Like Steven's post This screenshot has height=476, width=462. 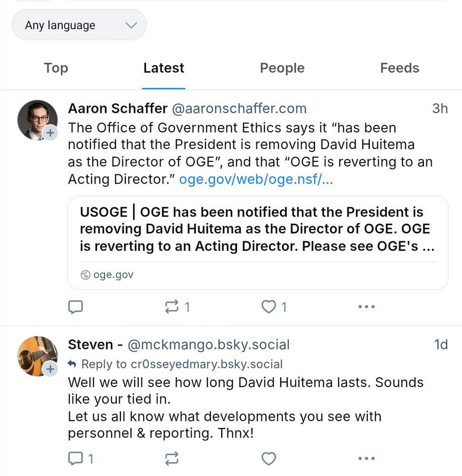(269, 458)
